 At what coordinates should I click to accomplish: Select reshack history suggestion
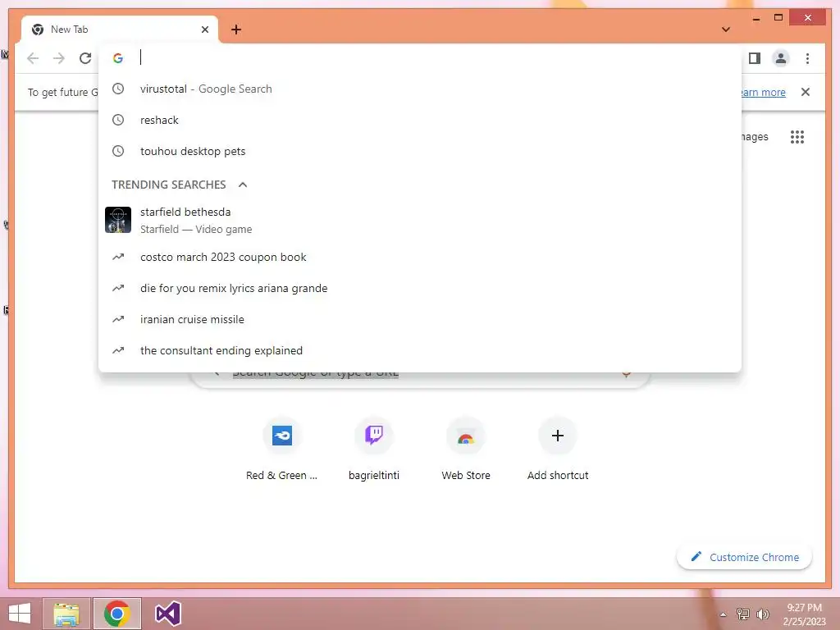click(420, 120)
